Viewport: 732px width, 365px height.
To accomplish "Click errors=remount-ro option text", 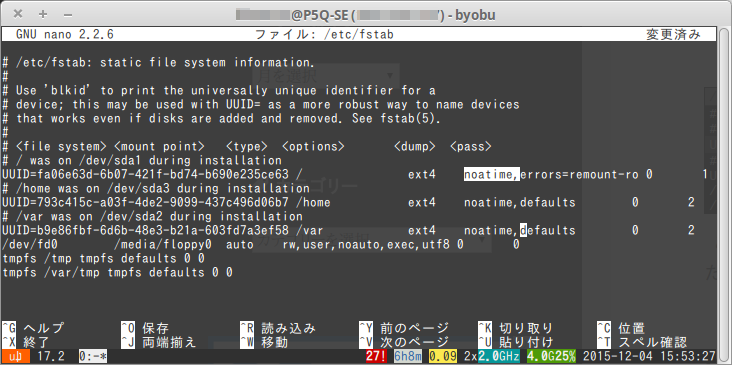I will pyautogui.click(x=579, y=175).
